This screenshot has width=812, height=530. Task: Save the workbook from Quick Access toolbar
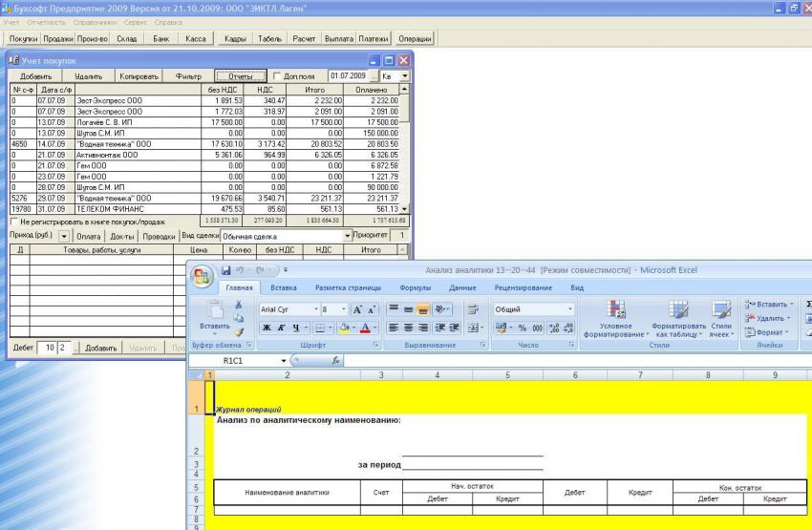click(x=226, y=270)
